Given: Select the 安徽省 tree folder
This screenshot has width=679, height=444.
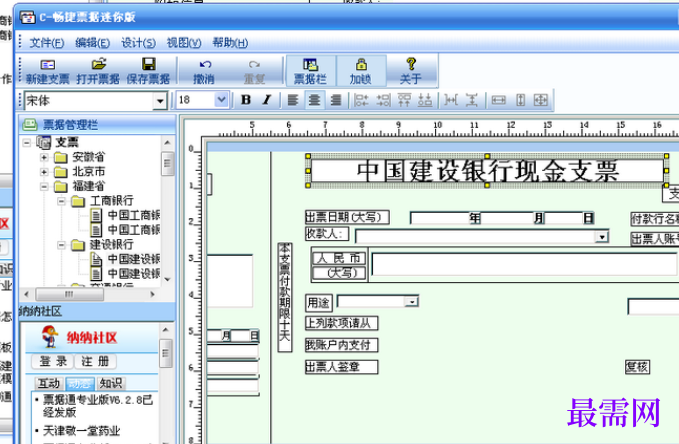Looking at the screenshot, I should (88, 157).
